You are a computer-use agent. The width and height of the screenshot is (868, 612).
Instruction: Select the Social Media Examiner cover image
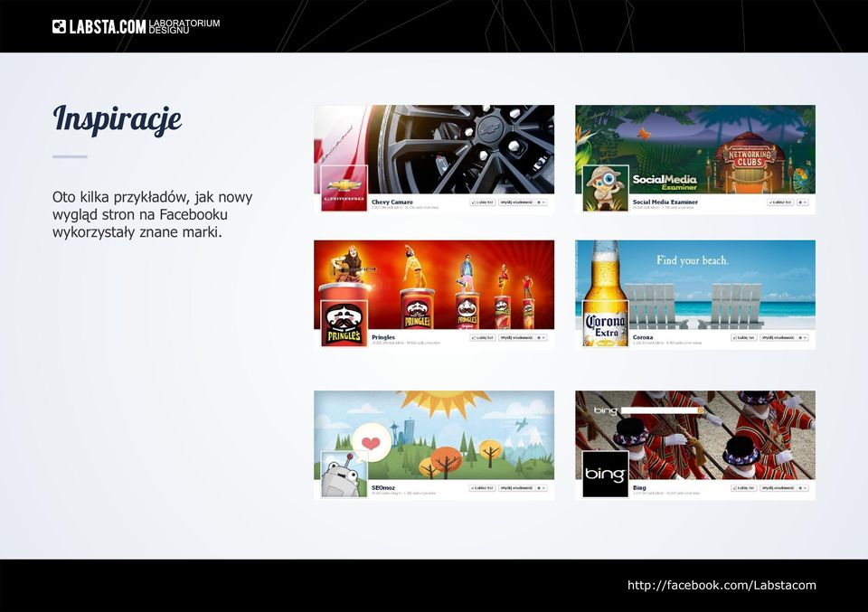tap(695, 149)
